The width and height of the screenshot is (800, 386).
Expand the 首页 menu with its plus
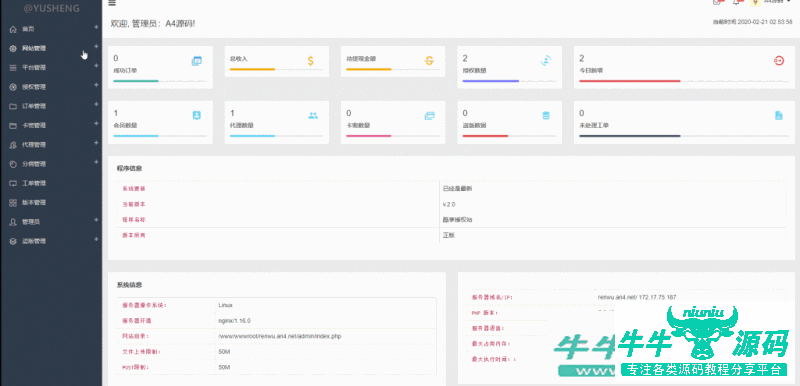[96, 27]
